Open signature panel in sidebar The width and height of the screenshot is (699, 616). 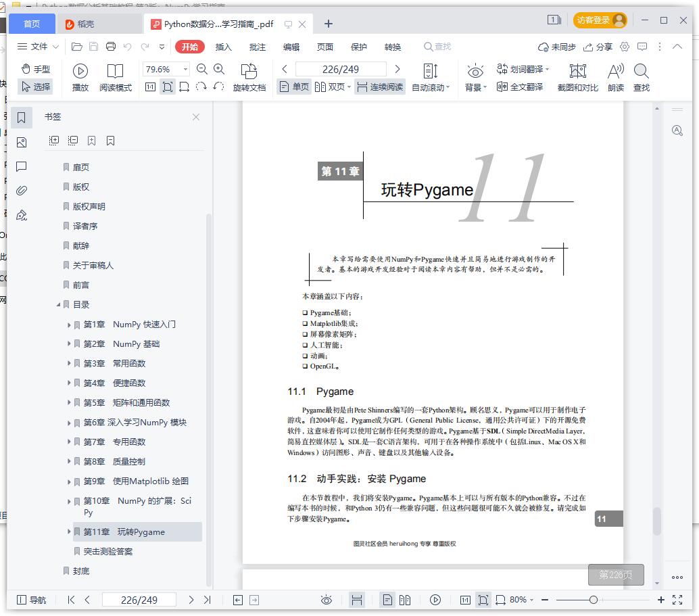tap(22, 216)
